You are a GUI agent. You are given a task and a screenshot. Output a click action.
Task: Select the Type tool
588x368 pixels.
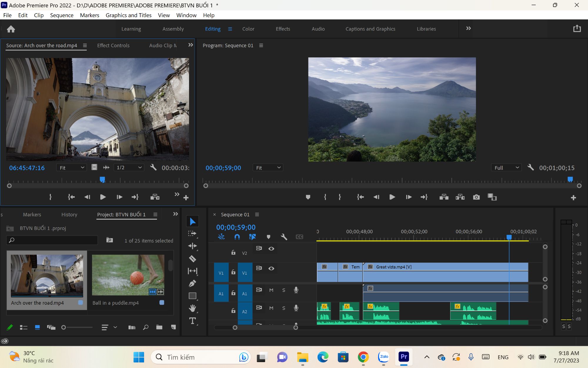[192, 321]
